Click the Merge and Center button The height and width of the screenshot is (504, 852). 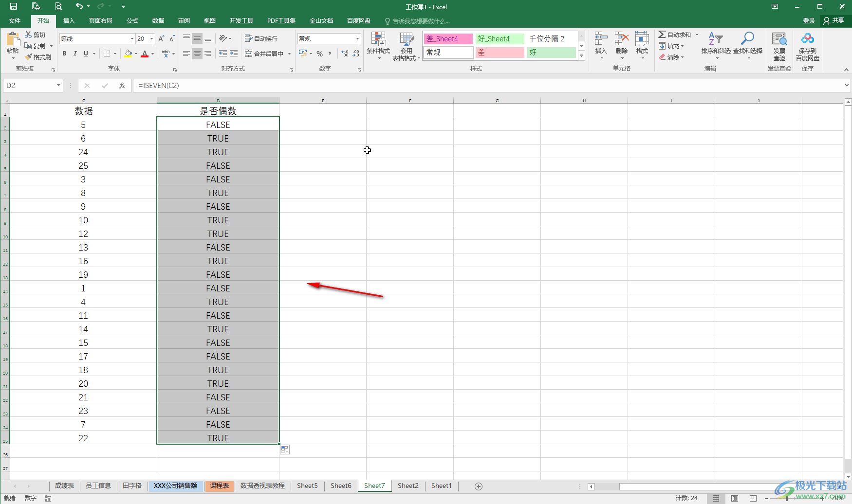coord(264,54)
